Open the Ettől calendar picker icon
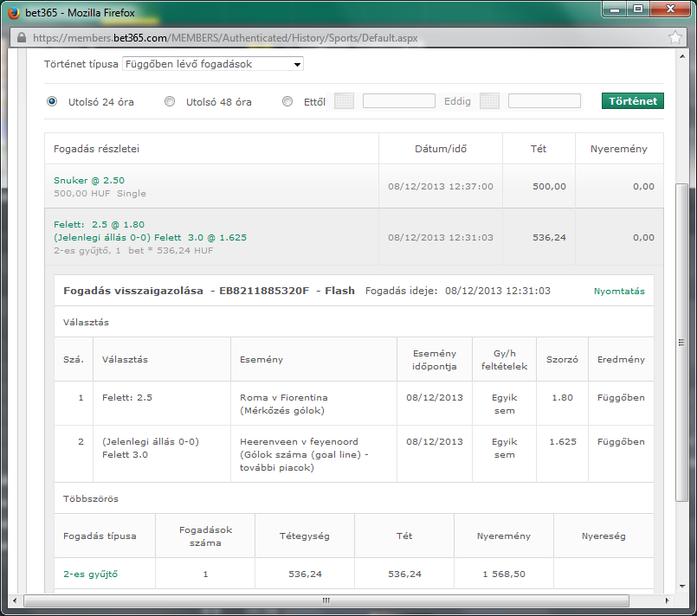Viewport: 697px width, 616px height. (344, 101)
